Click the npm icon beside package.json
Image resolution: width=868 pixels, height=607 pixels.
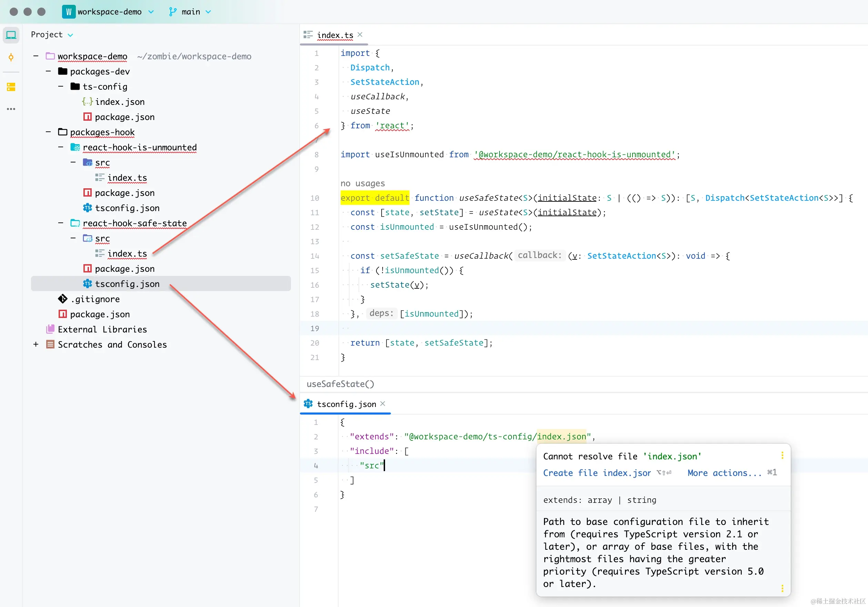point(87,117)
